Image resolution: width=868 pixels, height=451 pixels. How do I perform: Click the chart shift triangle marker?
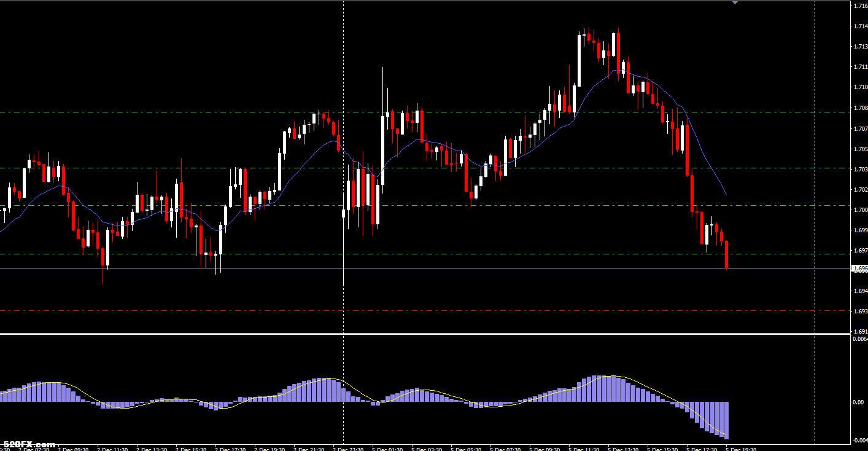pos(735,3)
